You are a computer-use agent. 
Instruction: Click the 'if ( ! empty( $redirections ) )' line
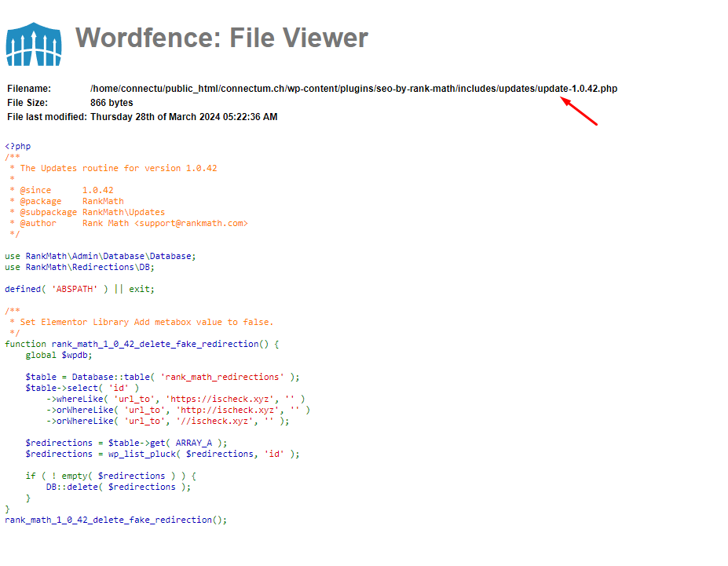click(x=111, y=476)
